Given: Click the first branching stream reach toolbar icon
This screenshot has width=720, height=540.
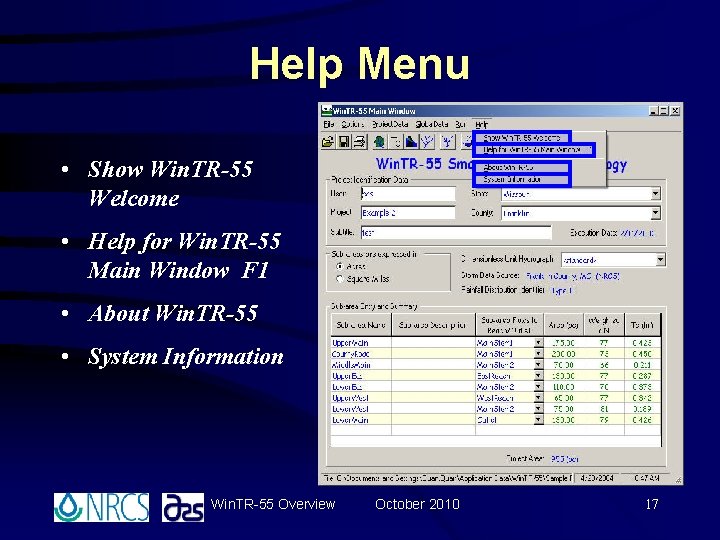Looking at the screenshot, I should pyautogui.click(x=427, y=141).
